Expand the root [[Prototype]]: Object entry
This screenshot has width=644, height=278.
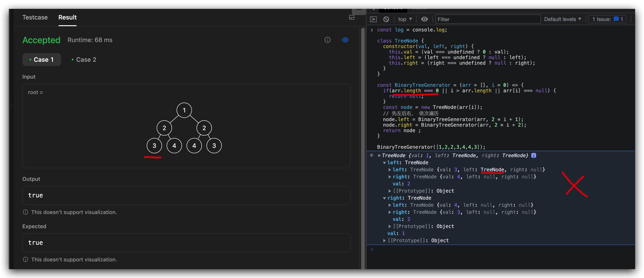pos(384,241)
